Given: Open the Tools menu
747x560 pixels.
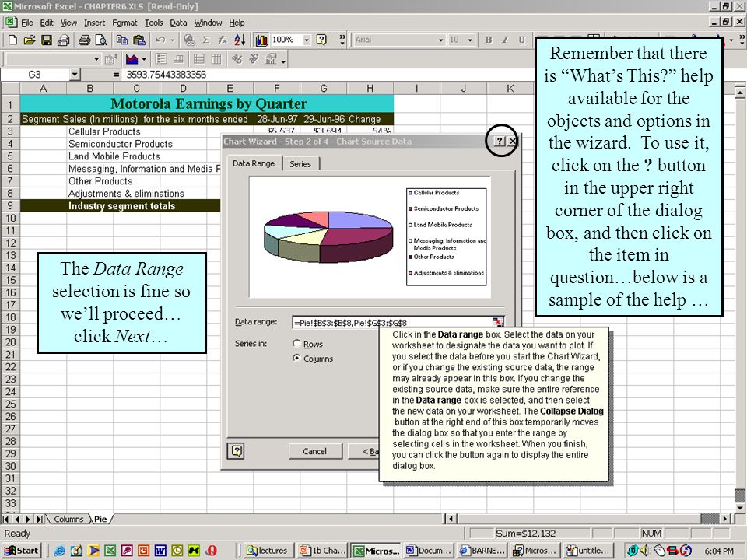Looking at the screenshot, I should coord(153,23).
